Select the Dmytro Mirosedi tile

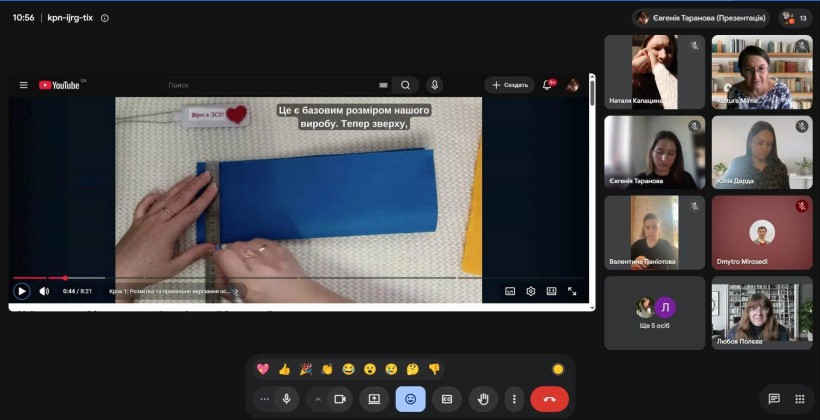[x=762, y=233]
